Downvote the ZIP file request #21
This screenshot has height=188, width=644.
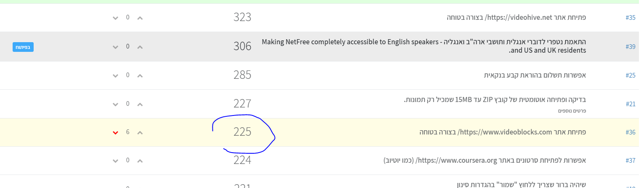(115, 105)
